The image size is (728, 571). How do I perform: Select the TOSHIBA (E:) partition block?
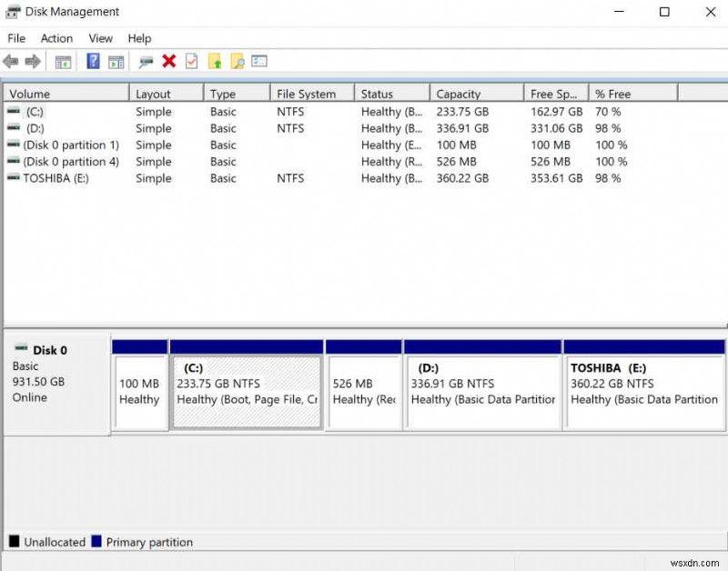click(644, 385)
